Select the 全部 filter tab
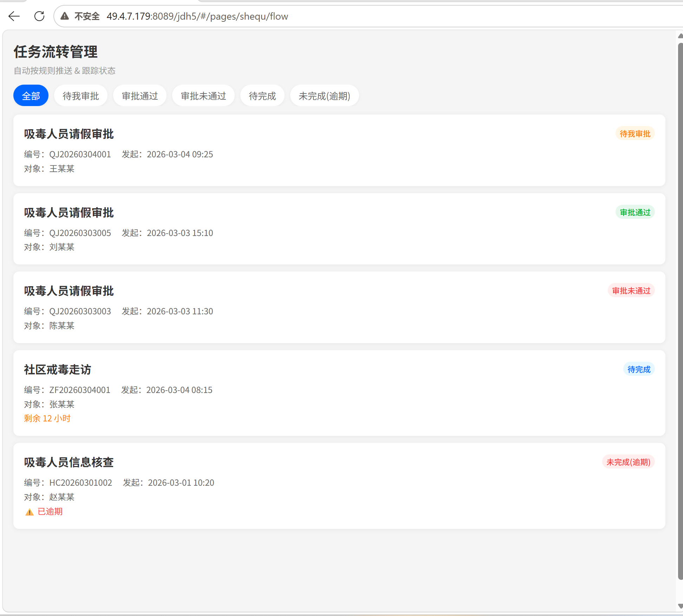This screenshot has height=616, width=683. point(31,96)
